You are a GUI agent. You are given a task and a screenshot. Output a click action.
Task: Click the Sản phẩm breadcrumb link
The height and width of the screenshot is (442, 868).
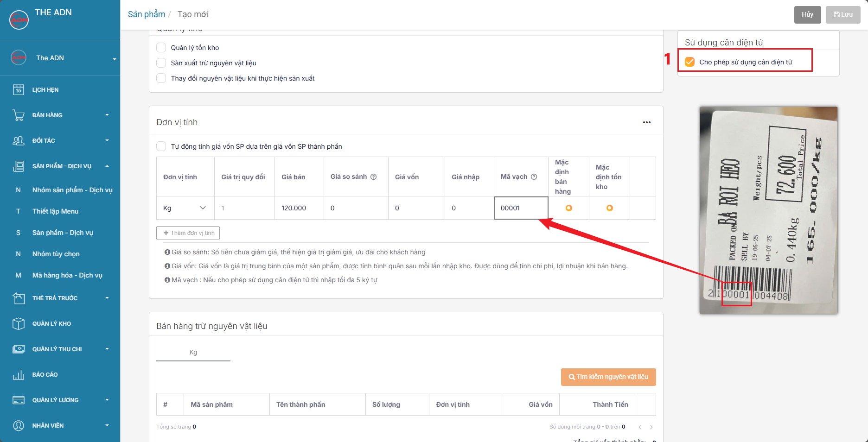146,14
